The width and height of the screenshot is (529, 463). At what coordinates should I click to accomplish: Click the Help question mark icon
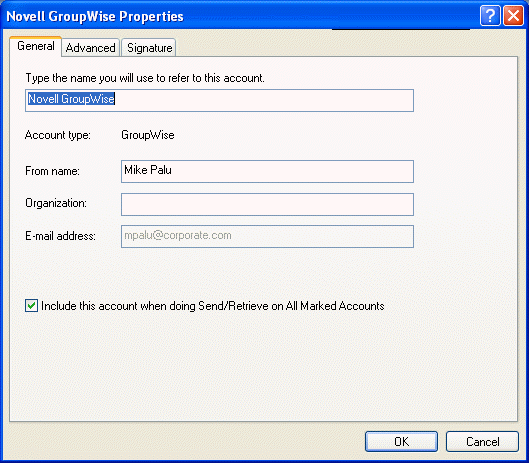(x=490, y=16)
